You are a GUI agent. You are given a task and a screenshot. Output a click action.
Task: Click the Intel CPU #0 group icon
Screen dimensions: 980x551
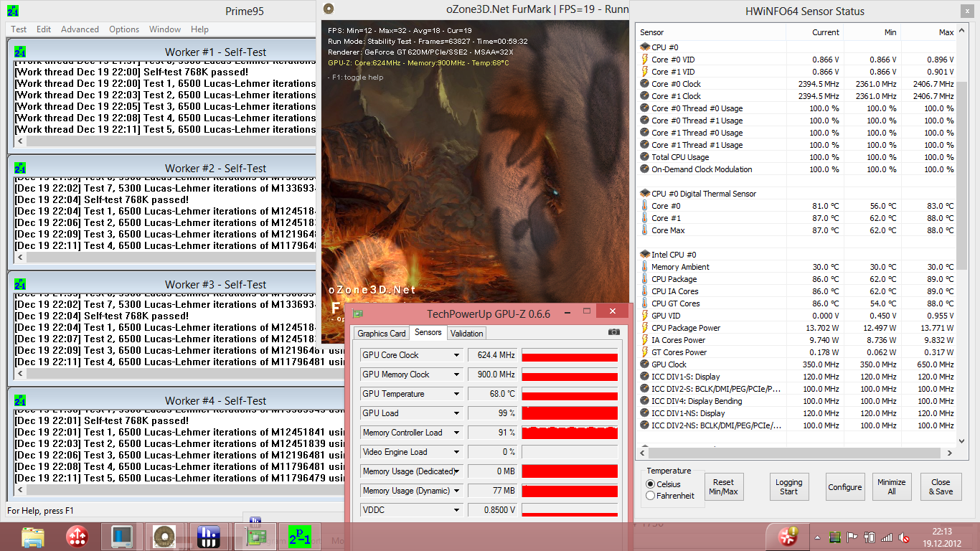tap(644, 255)
